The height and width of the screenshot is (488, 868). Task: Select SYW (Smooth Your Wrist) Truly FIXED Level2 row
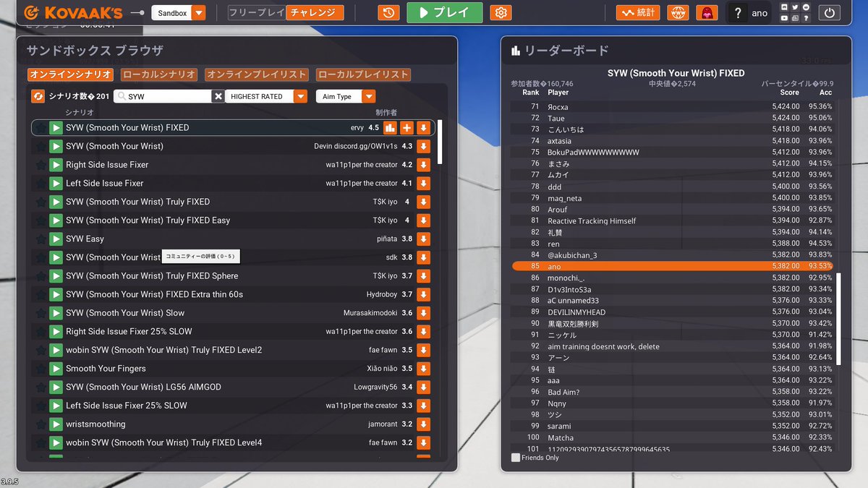pyautogui.click(x=233, y=350)
